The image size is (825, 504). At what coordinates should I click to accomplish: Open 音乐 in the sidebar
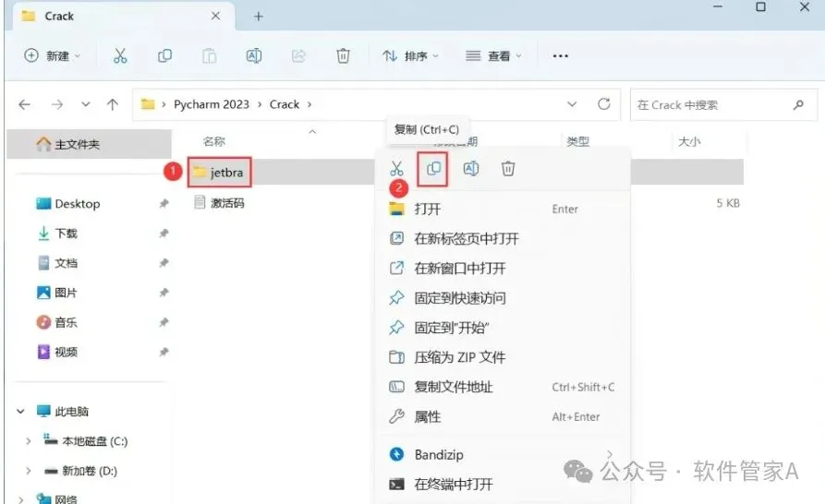click(x=58, y=322)
